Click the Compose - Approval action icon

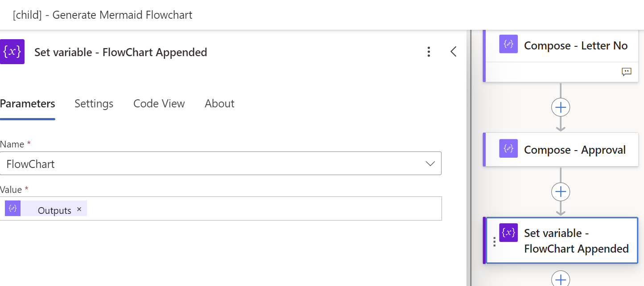(x=508, y=149)
